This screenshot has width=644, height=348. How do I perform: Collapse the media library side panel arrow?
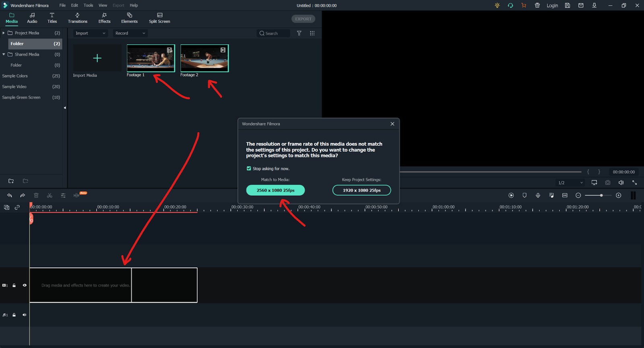coord(65,108)
